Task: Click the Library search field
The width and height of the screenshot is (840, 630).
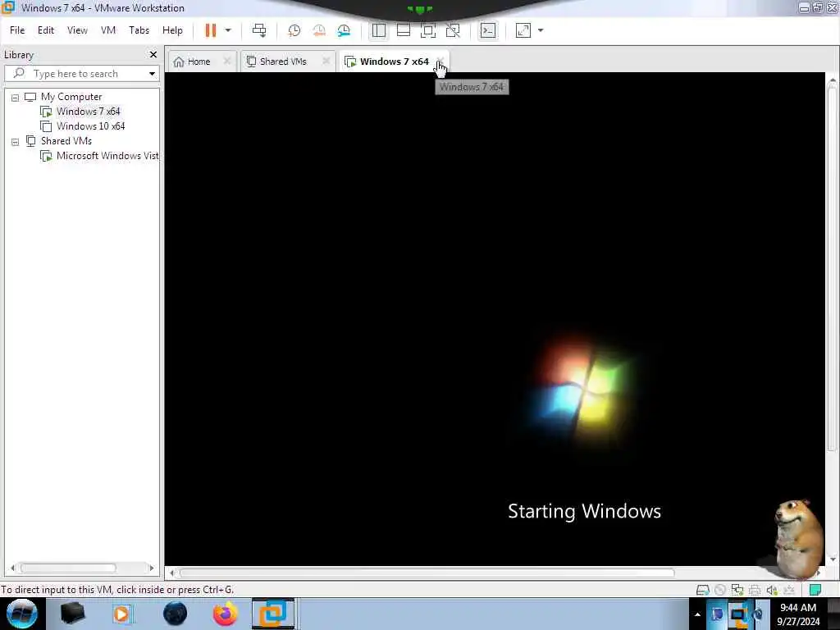Action: (81, 73)
